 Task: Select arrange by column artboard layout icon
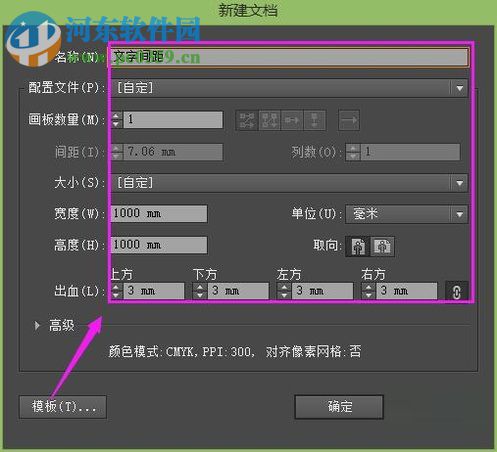click(315, 120)
